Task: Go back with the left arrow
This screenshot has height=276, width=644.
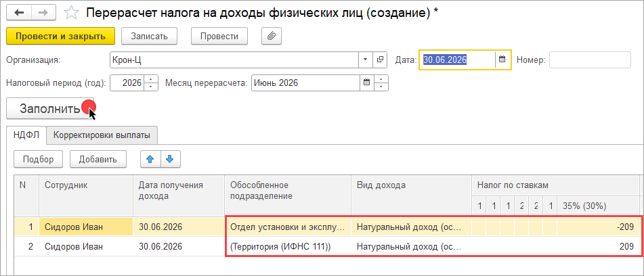Action: pos(19,13)
